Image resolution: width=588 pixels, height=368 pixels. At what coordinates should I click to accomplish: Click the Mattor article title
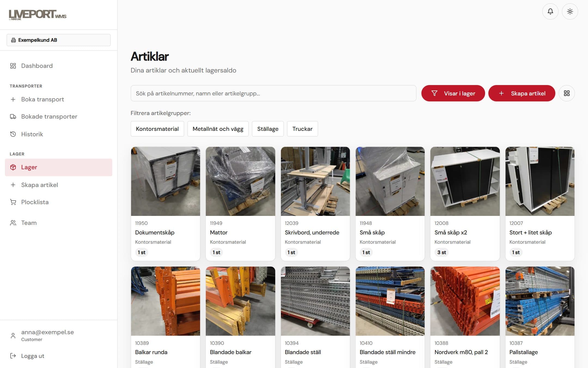pyautogui.click(x=219, y=233)
